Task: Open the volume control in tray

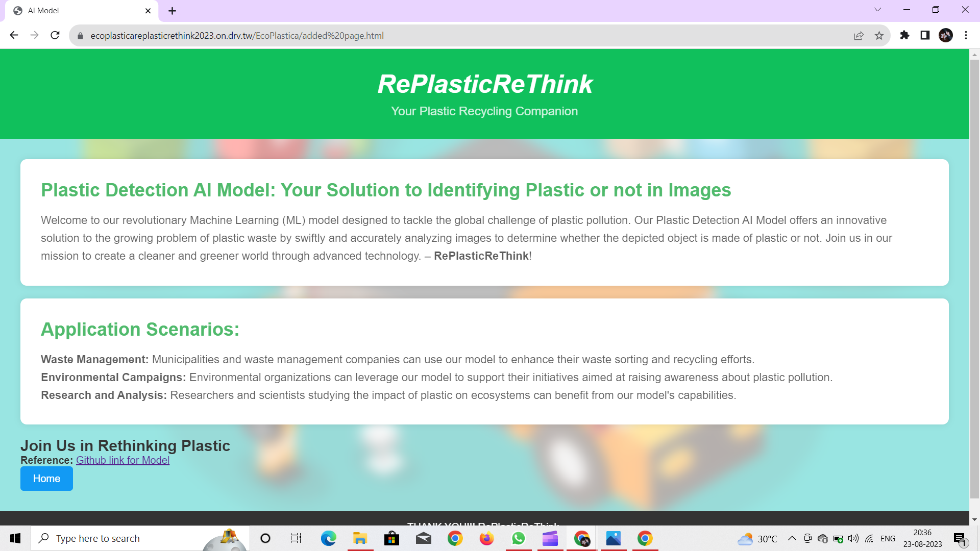Action: [853, 538]
